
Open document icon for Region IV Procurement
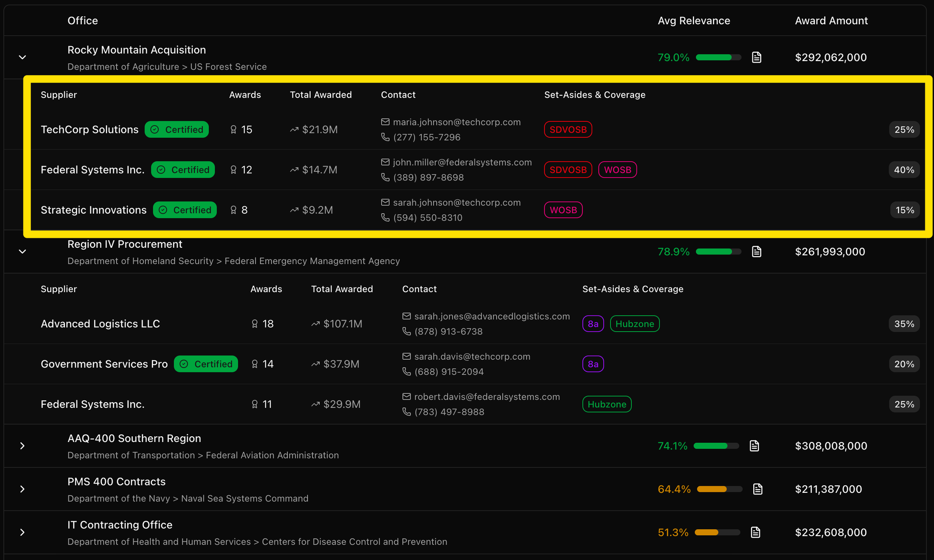757,252
